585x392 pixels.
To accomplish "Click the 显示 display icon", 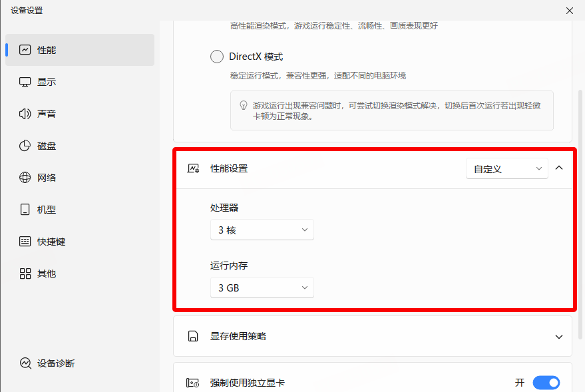I will point(25,82).
